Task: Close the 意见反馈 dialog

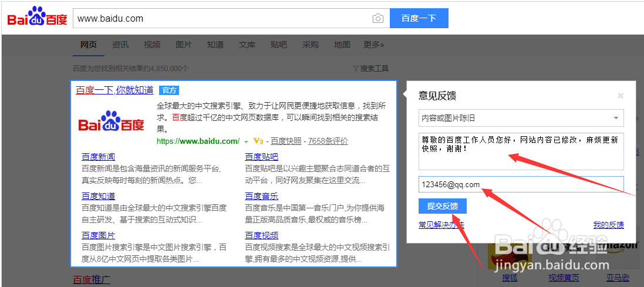Action: [621, 96]
